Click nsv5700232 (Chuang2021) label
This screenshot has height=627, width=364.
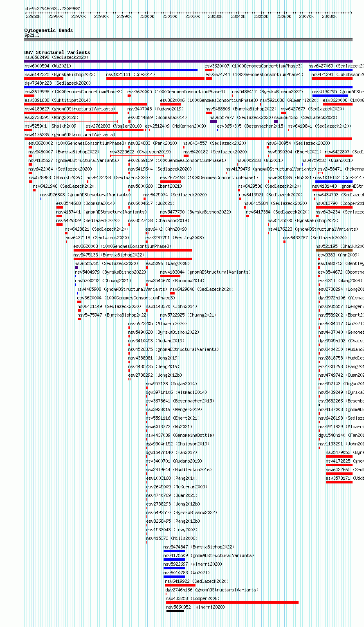[103, 281]
